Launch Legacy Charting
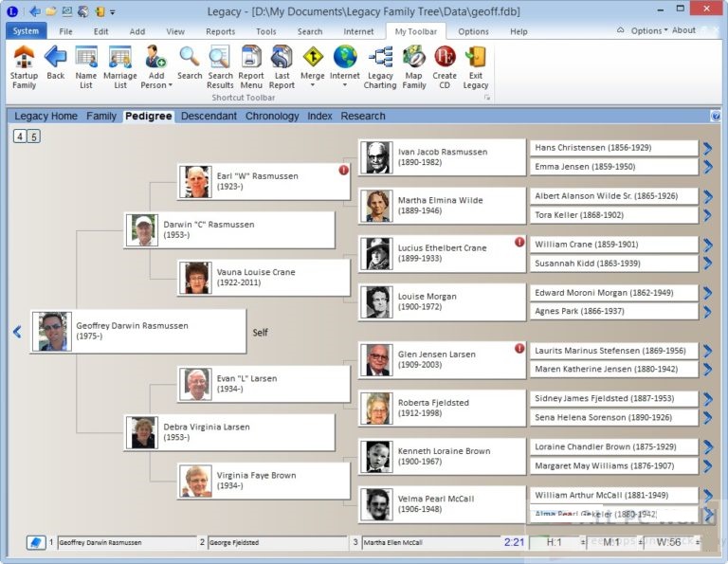This screenshot has height=564, width=728. pos(380,67)
